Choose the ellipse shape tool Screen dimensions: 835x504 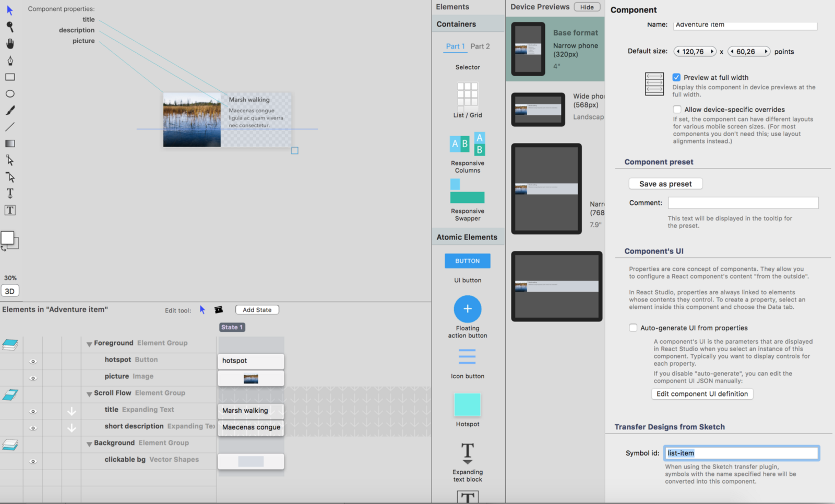coord(10,94)
